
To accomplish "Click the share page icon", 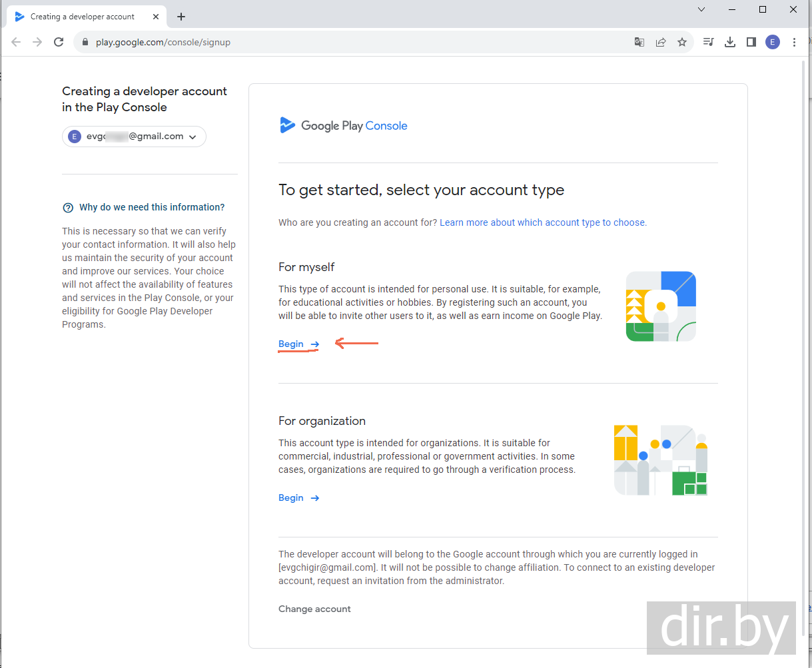I will [x=661, y=42].
